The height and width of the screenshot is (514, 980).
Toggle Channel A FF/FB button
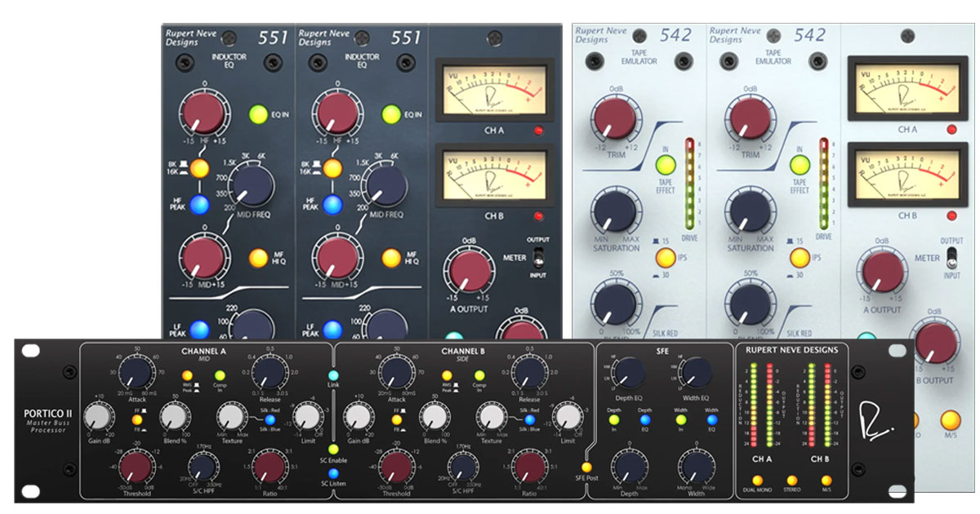[x=137, y=420]
